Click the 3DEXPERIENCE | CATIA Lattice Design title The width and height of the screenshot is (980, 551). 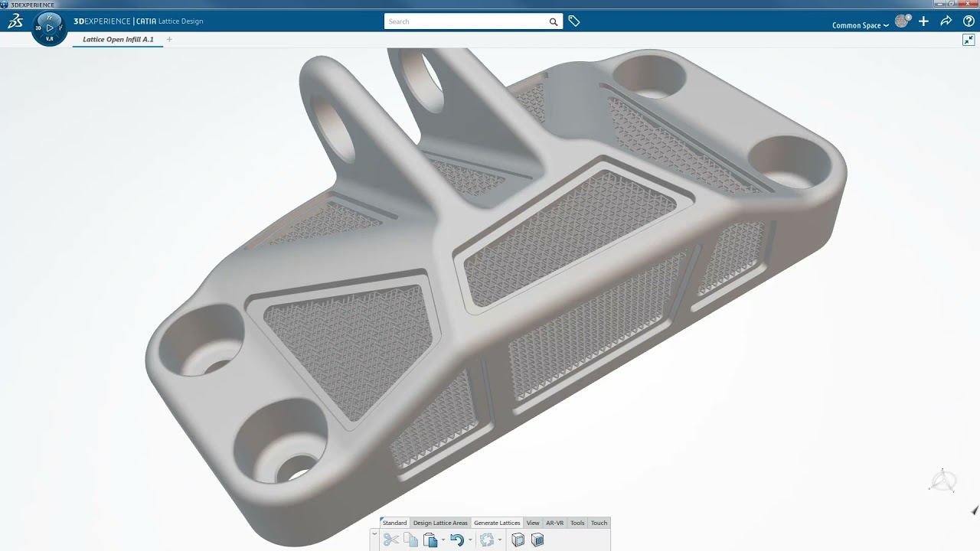click(x=139, y=21)
